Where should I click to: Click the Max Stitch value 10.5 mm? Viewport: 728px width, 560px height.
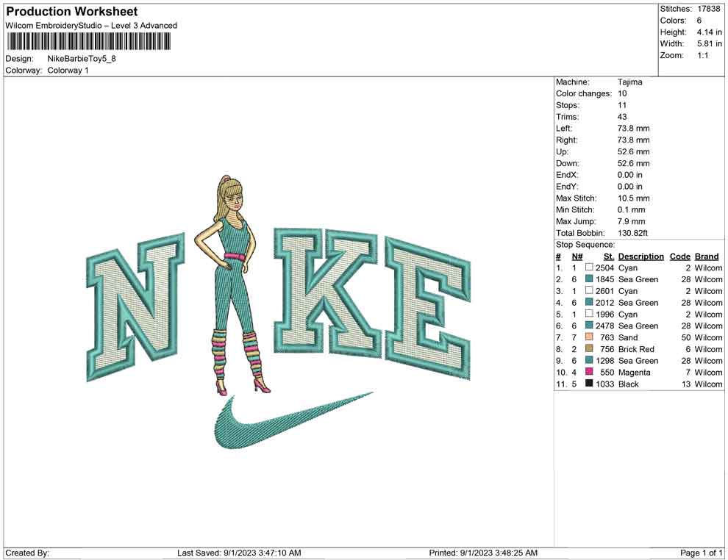click(x=633, y=198)
